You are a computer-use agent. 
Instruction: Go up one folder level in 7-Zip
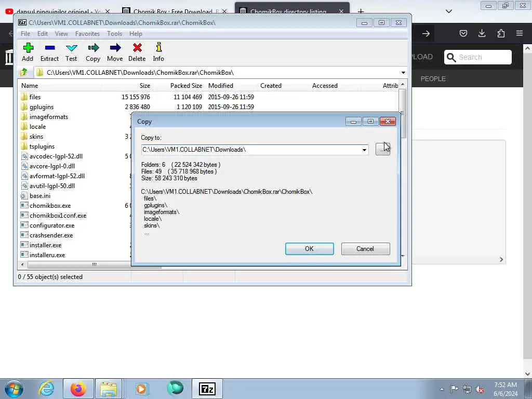click(x=24, y=72)
